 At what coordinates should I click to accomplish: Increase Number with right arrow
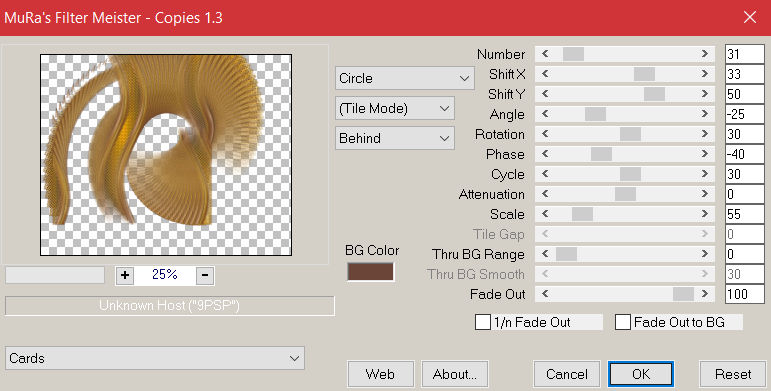pyautogui.click(x=705, y=54)
